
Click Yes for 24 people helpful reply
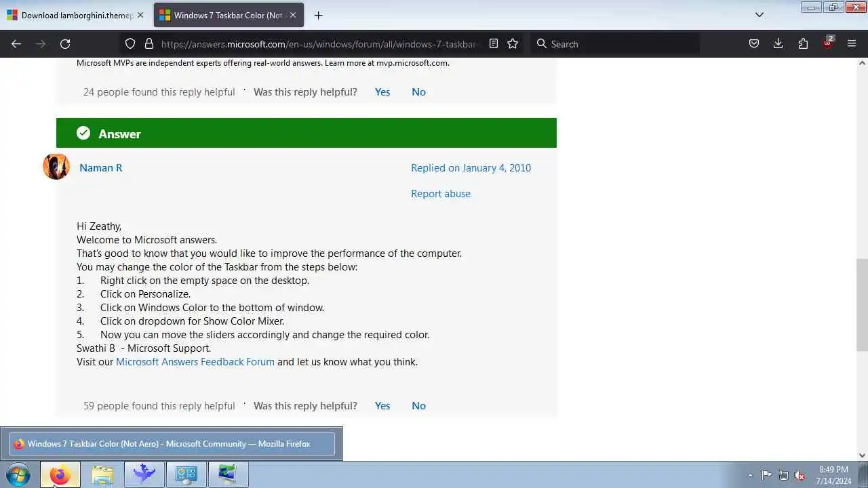tap(382, 91)
